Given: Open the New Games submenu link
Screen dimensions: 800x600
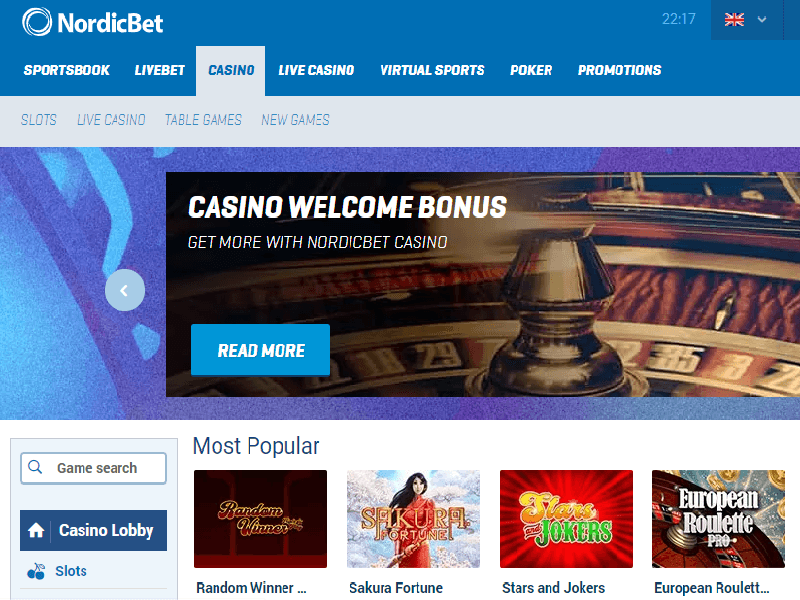Looking at the screenshot, I should click(295, 120).
